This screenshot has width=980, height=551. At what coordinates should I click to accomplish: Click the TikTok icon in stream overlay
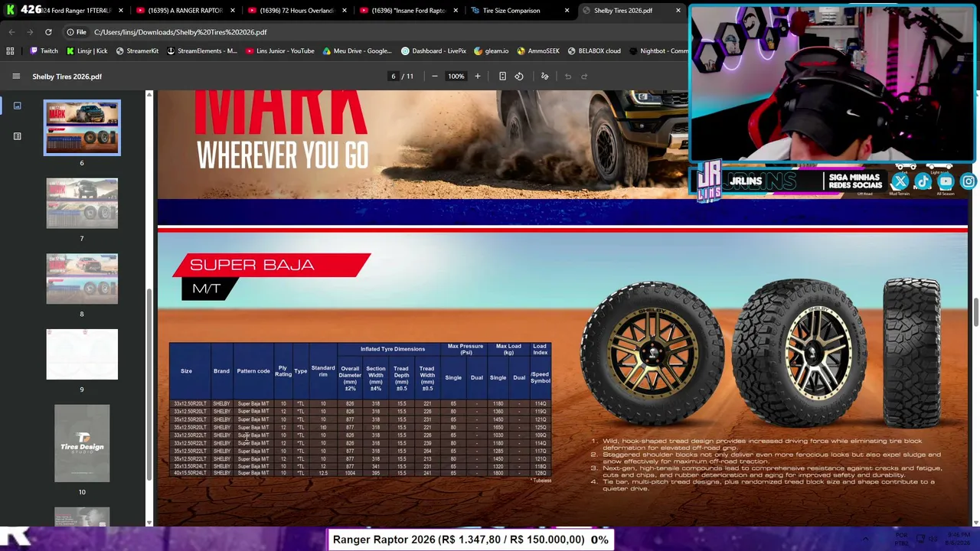923,181
